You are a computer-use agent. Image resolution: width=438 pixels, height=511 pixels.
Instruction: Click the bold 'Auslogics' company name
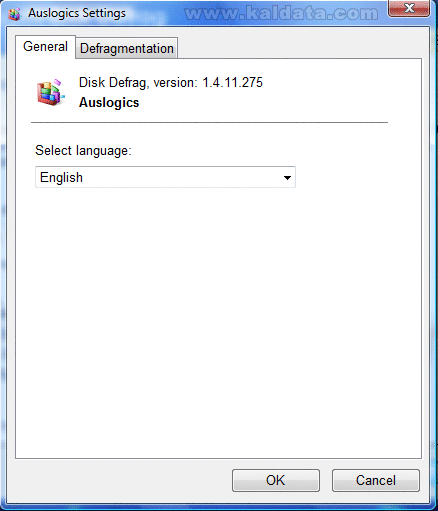click(x=109, y=103)
